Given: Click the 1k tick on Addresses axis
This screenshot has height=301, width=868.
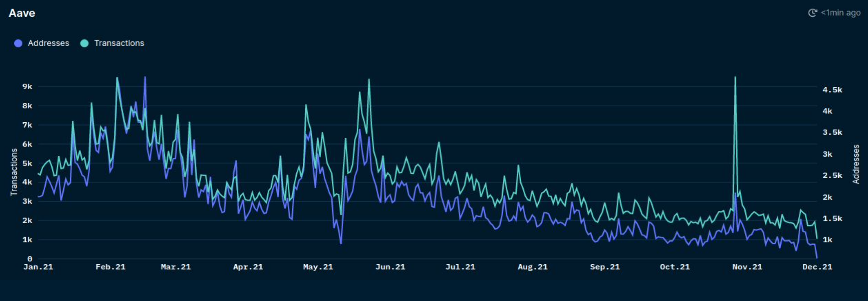Looking at the screenshot, I should (827, 240).
